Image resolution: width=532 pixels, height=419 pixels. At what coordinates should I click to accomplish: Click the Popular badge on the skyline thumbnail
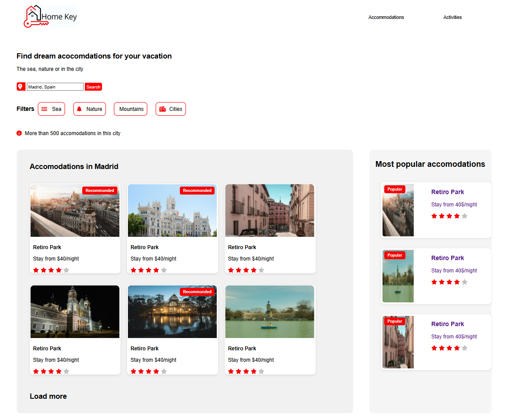(x=395, y=189)
